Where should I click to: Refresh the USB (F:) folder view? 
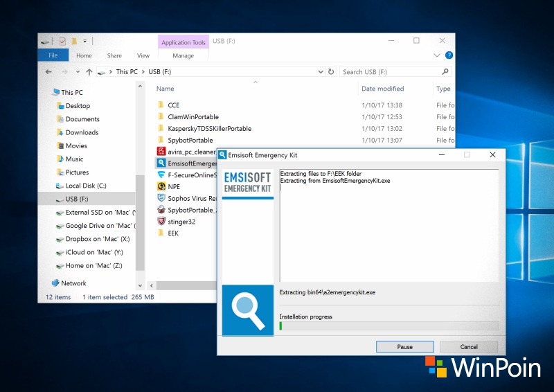click(331, 72)
